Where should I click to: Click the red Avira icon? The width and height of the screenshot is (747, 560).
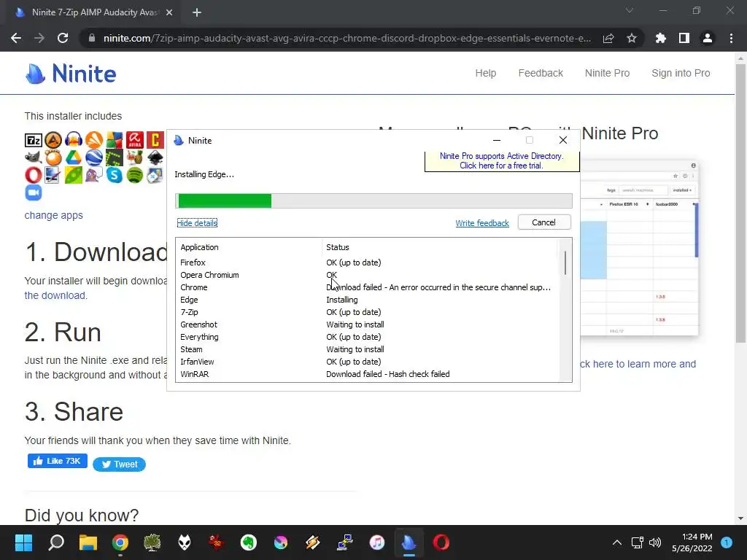coord(135,140)
